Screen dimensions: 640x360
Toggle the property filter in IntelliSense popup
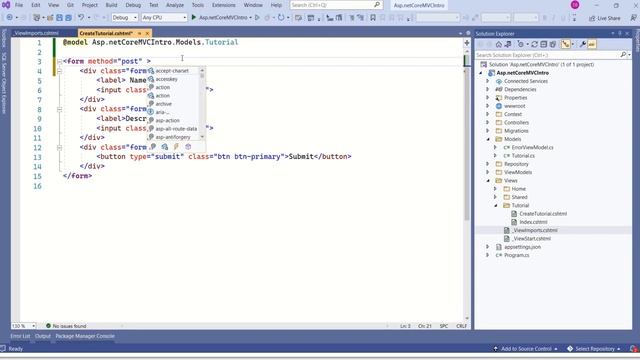point(153,147)
